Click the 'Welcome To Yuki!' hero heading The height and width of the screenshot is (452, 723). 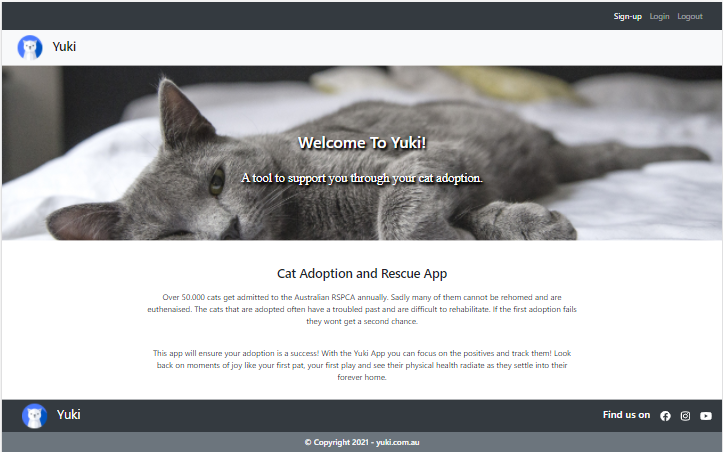[x=362, y=143]
